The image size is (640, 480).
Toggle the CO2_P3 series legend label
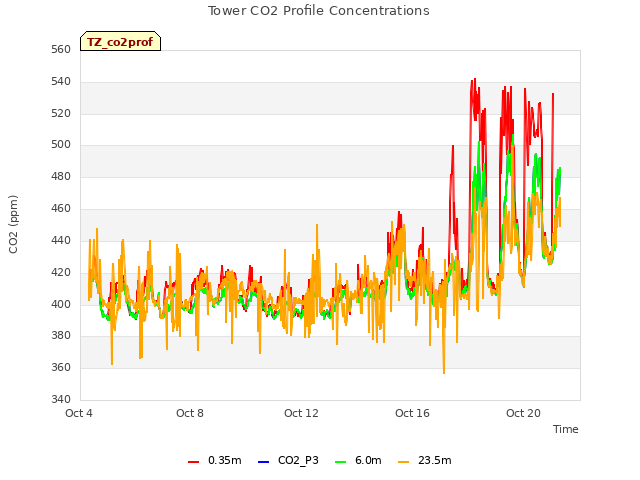coord(298,460)
